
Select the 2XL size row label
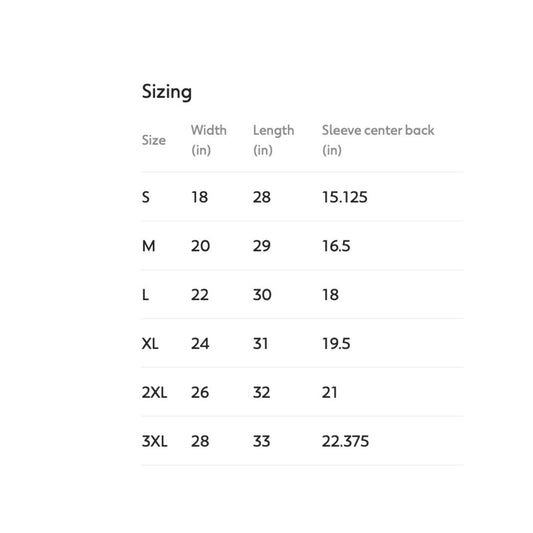[x=154, y=393]
